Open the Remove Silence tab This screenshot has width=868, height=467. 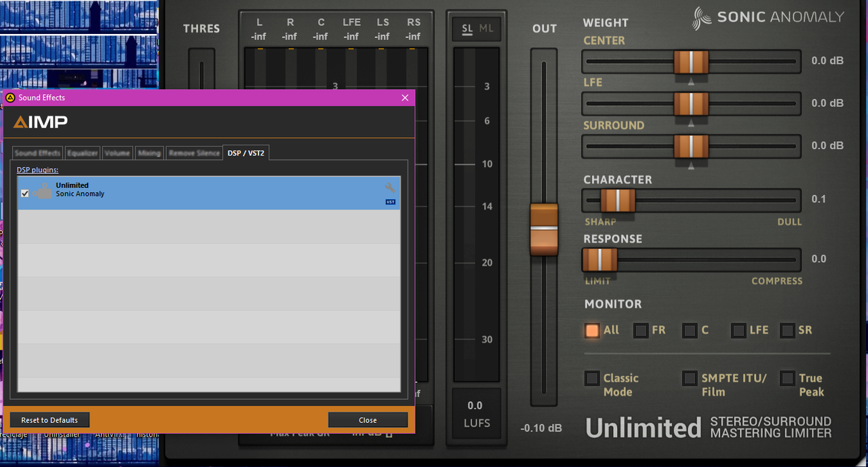pyautogui.click(x=194, y=153)
